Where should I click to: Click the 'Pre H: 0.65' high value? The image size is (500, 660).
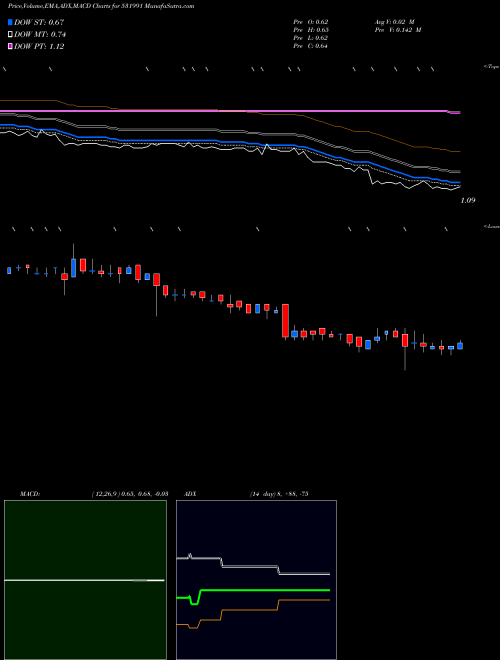point(311,30)
